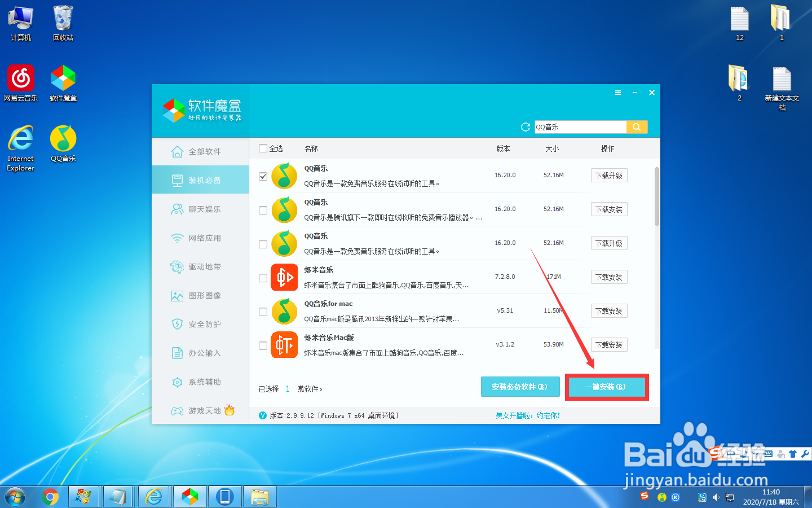Open the 安全防护 category

[x=200, y=324]
